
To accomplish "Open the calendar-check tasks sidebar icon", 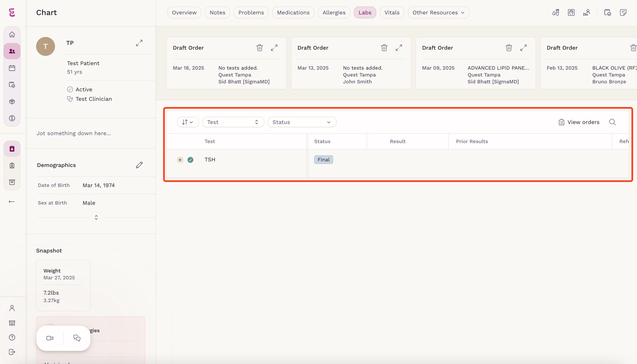I will click(x=12, y=85).
